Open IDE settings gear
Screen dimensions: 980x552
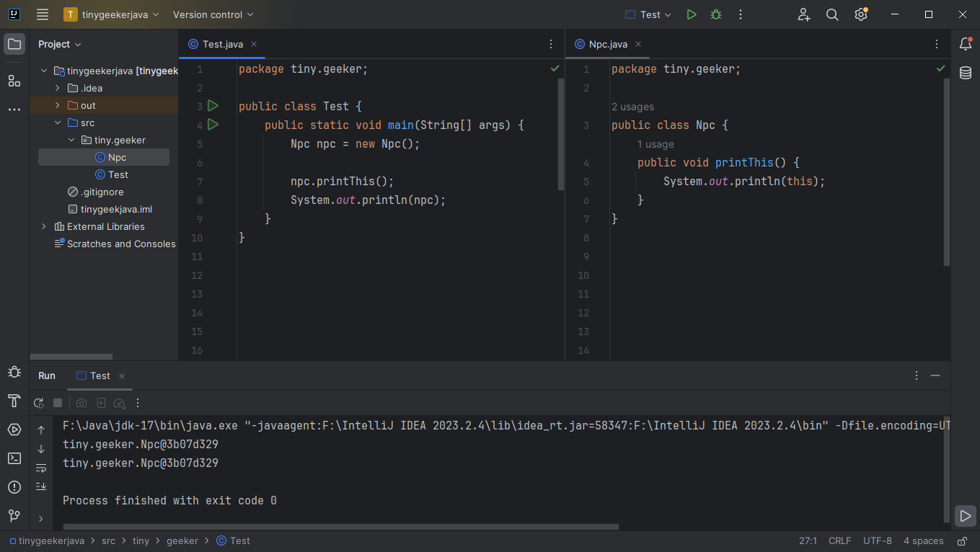pos(861,14)
